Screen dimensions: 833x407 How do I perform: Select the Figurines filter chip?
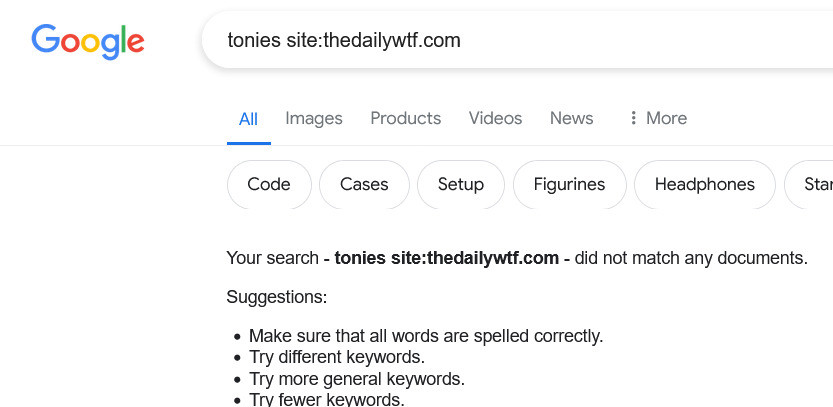[569, 184]
